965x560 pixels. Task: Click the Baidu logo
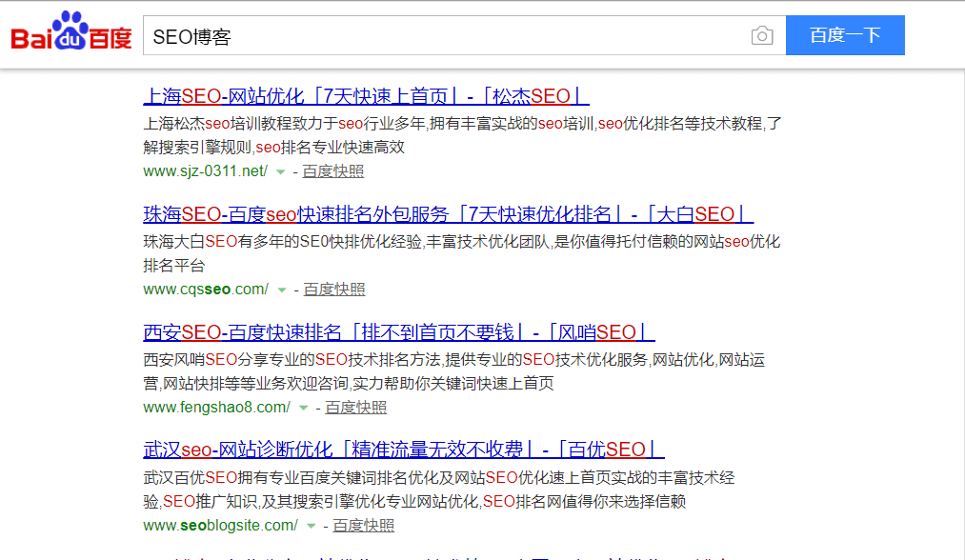(x=71, y=30)
